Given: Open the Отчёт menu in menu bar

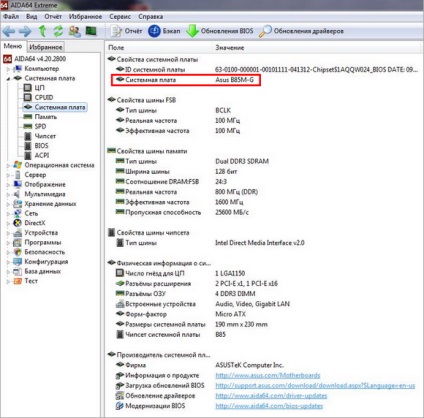Looking at the screenshot, I should click(x=53, y=16).
